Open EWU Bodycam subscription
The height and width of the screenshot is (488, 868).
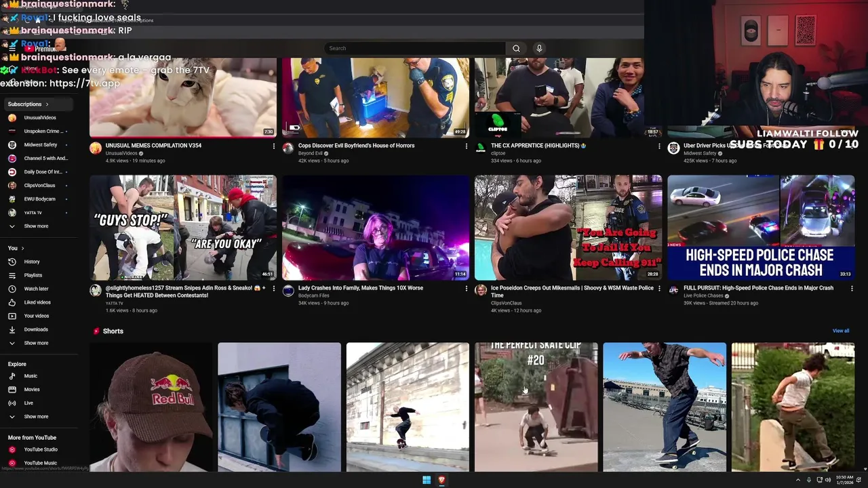coord(39,199)
